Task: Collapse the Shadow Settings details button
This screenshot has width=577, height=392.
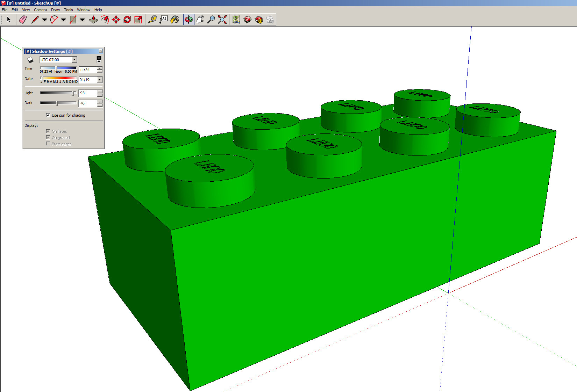Action: pos(99,59)
